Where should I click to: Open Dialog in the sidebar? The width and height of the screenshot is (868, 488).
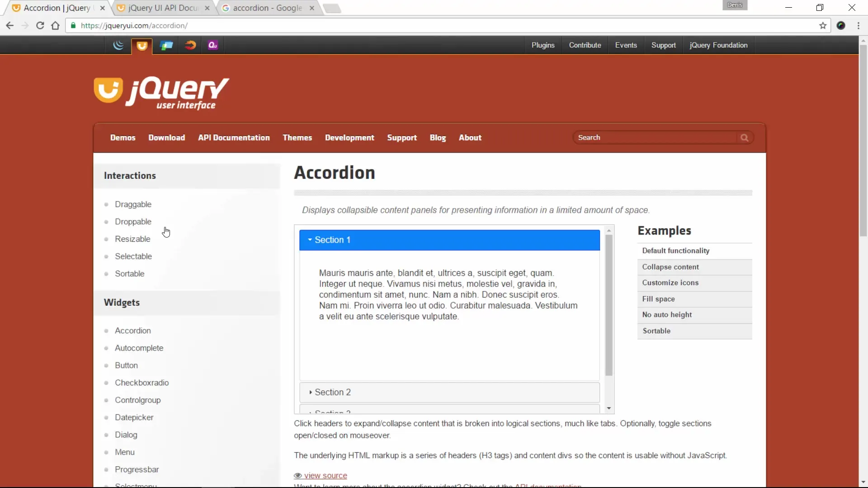point(126,435)
